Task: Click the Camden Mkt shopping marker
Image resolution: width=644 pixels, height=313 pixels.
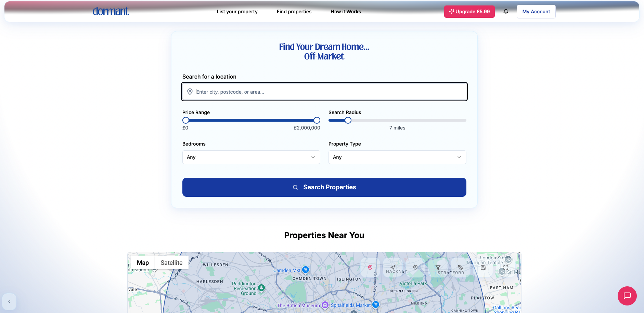Action: [x=306, y=270]
